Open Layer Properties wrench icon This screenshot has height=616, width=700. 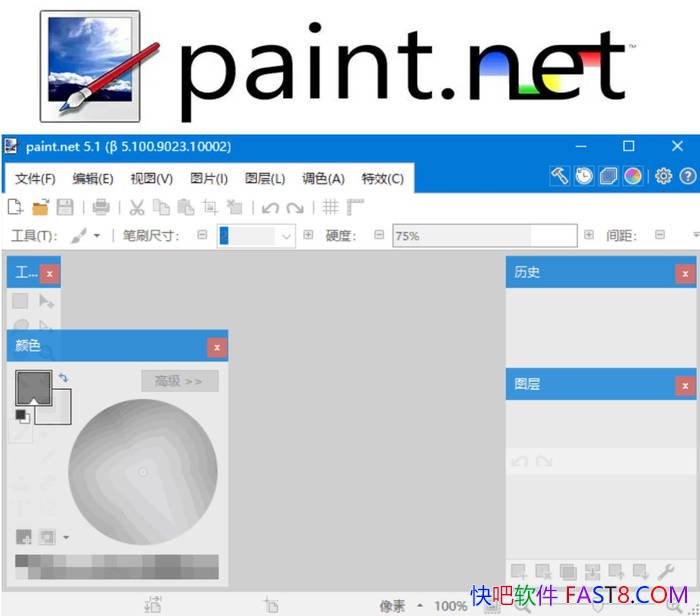665,571
